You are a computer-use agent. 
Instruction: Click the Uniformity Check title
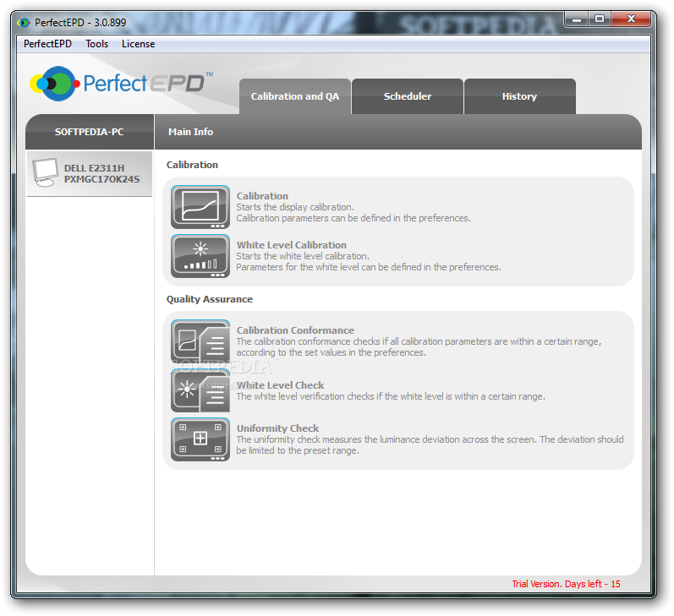tap(277, 428)
